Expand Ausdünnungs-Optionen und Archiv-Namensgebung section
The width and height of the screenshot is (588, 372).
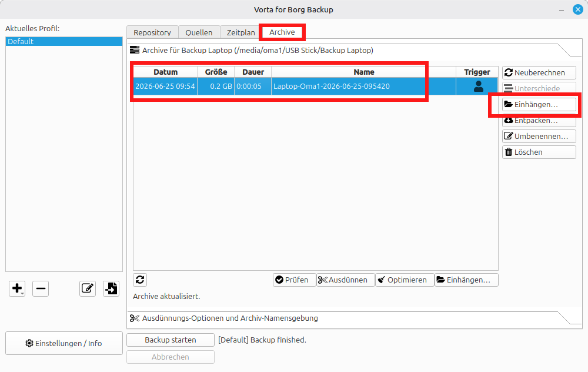coord(355,318)
